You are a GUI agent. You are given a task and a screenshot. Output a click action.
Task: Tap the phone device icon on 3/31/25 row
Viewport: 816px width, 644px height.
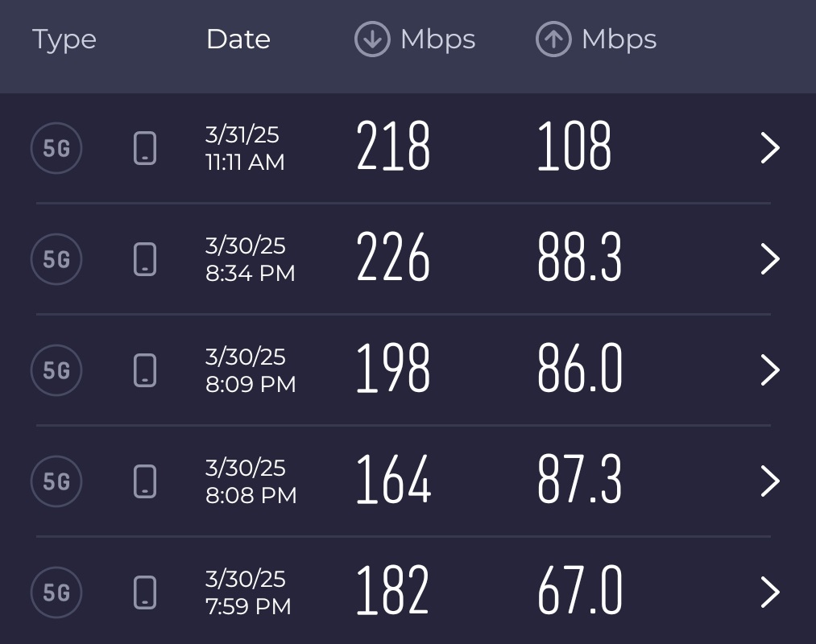pos(145,148)
